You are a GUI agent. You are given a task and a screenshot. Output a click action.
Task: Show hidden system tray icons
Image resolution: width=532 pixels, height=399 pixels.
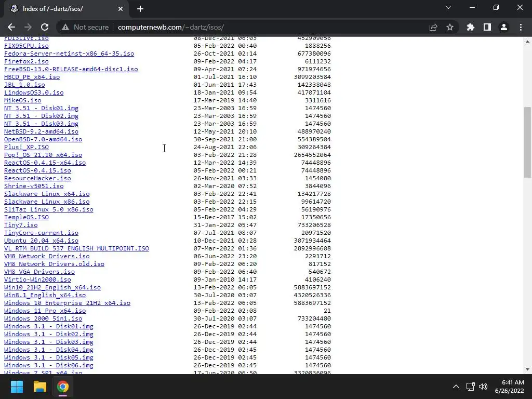tap(456, 387)
